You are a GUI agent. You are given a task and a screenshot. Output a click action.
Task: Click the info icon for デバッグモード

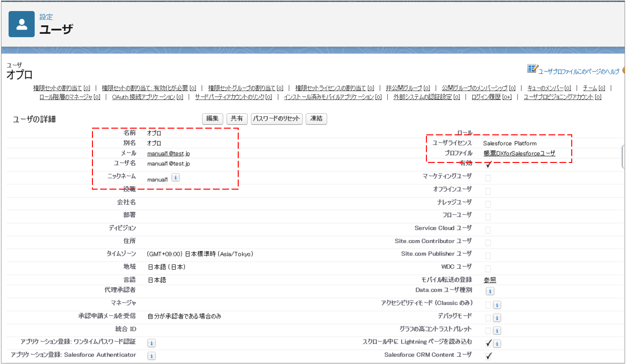[x=496, y=318]
